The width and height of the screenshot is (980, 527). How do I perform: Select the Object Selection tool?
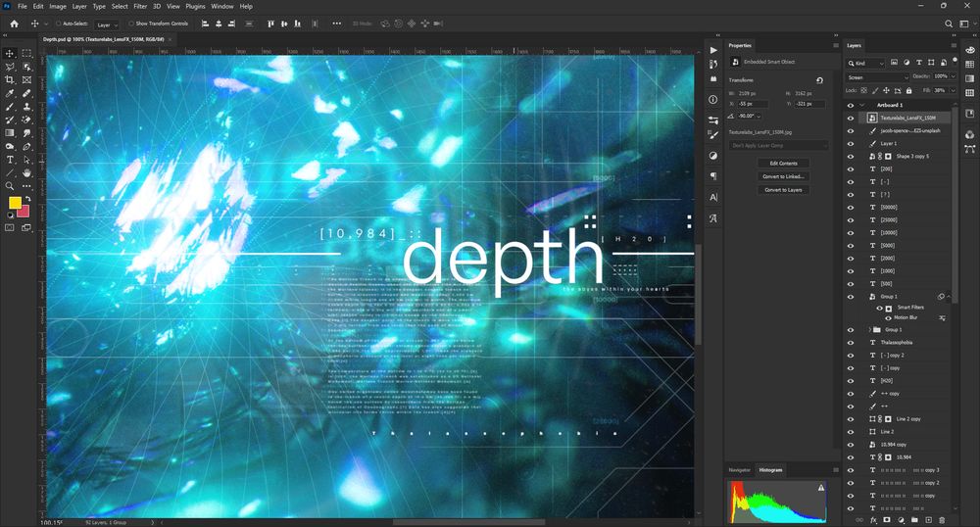pyautogui.click(x=26, y=67)
